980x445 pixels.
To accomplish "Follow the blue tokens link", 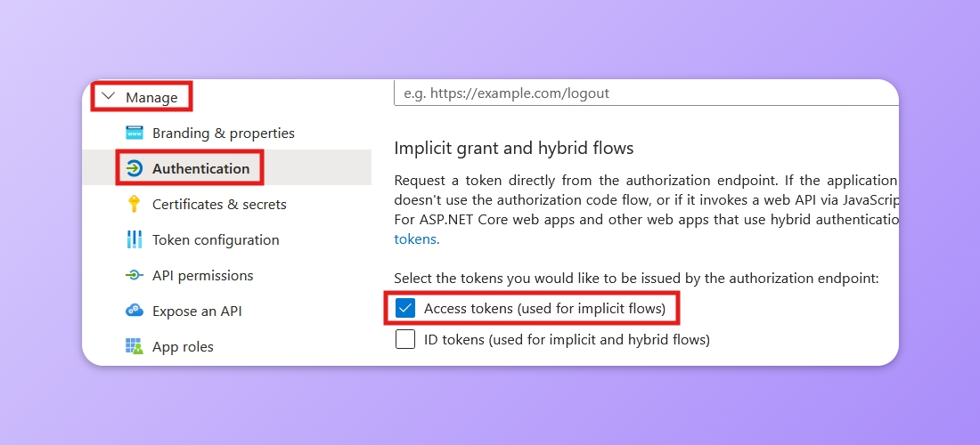I will point(416,239).
